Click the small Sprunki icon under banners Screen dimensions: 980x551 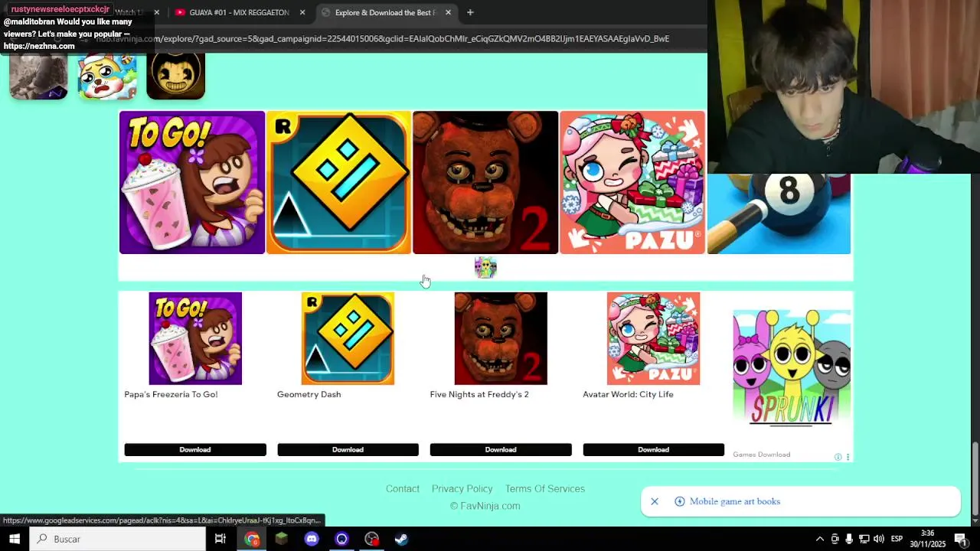point(485,267)
